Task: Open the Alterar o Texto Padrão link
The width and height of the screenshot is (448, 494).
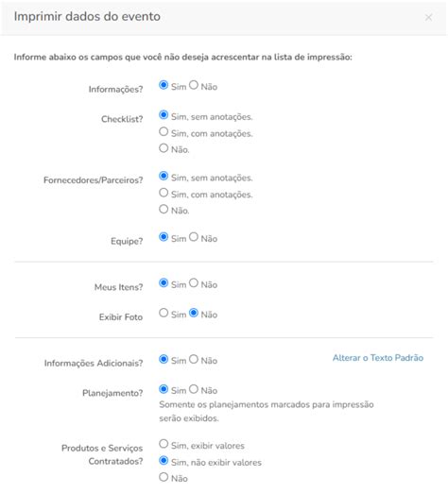Action: tap(378, 358)
